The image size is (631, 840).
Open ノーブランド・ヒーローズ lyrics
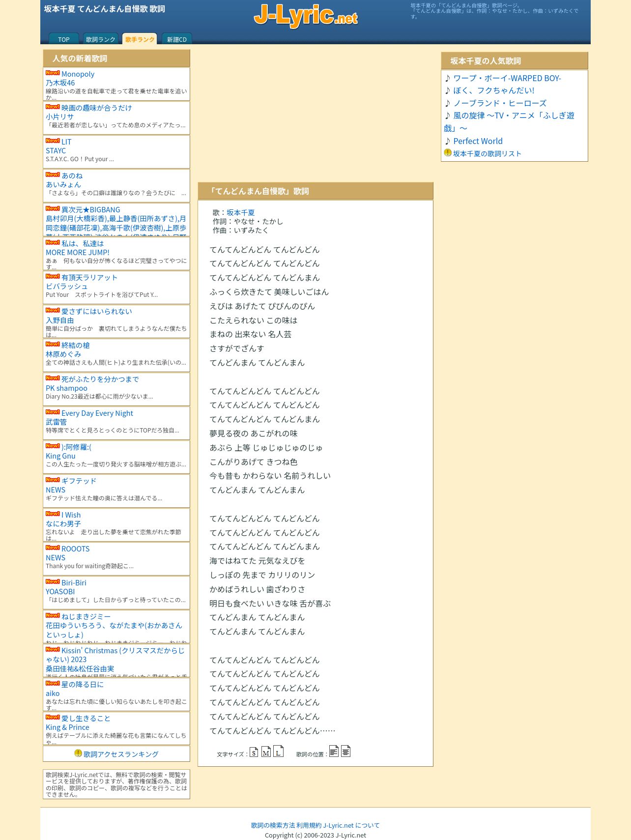click(500, 103)
